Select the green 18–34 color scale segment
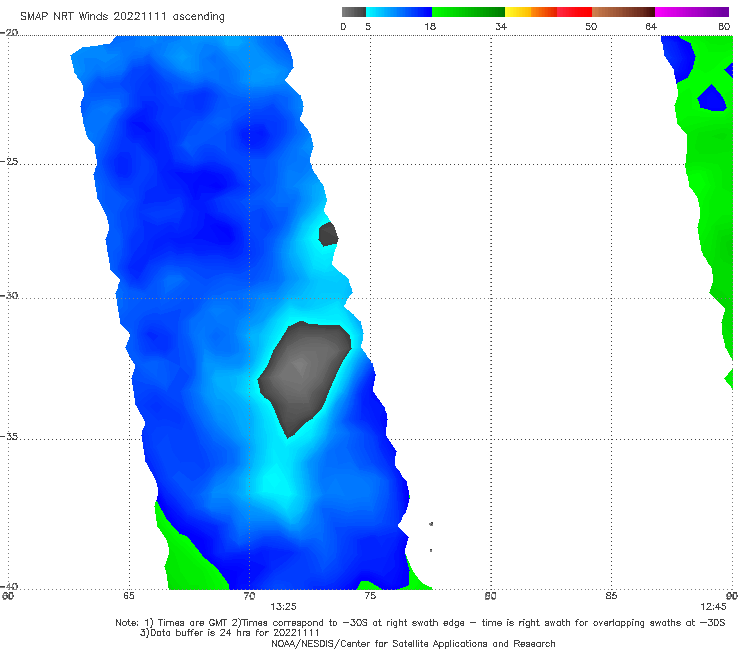 [x=468, y=12]
